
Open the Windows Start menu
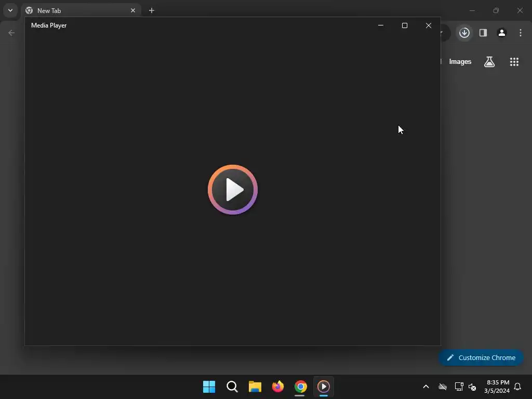[x=209, y=387]
